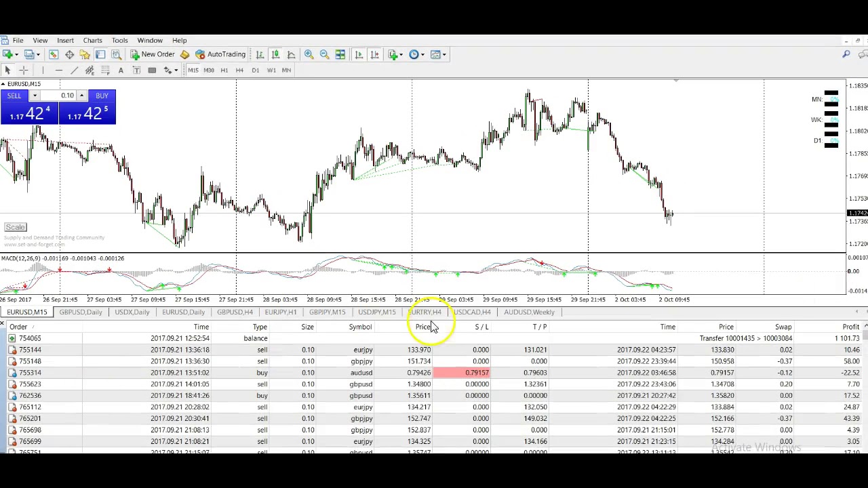Open the Arrows tool dropdown arrow

click(176, 70)
